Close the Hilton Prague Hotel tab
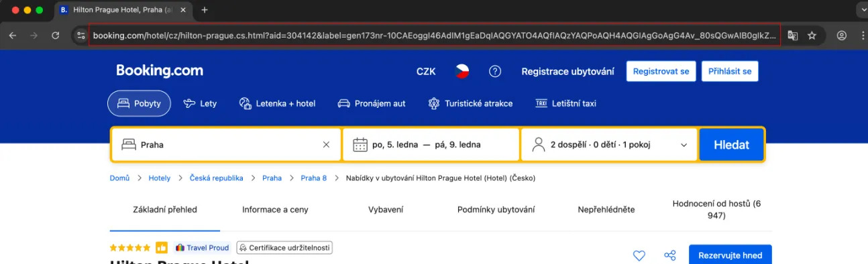The image size is (868, 264). tap(183, 10)
